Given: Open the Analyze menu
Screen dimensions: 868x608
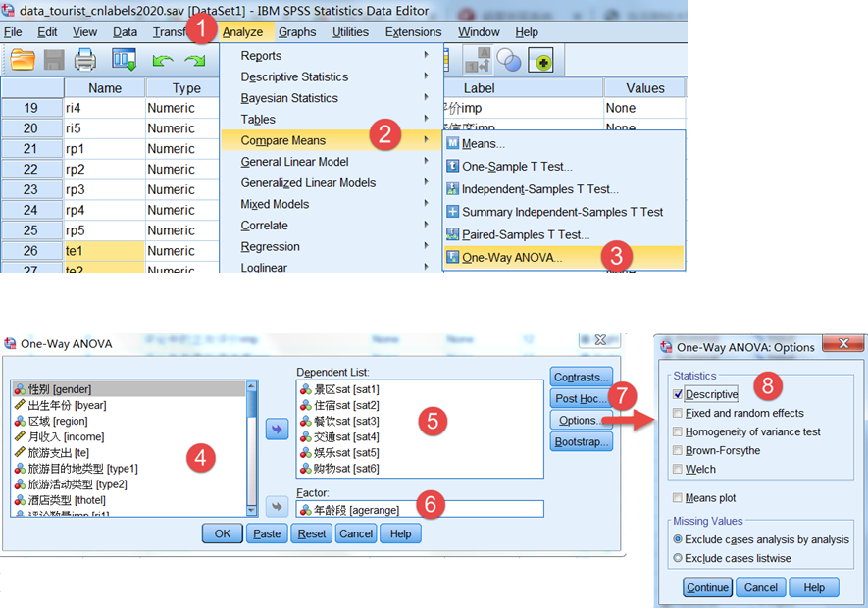Looking at the screenshot, I should pyautogui.click(x=242, y=32).
